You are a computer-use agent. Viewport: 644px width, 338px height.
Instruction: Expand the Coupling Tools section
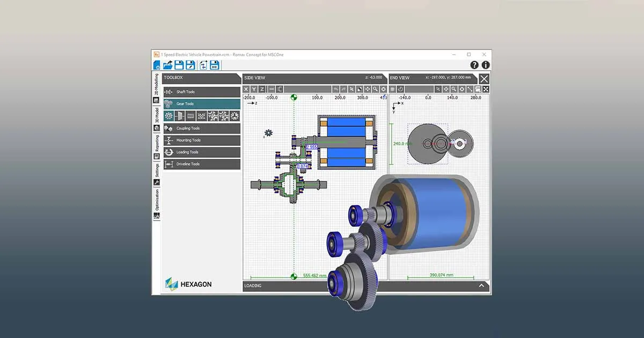pos(201,129)
